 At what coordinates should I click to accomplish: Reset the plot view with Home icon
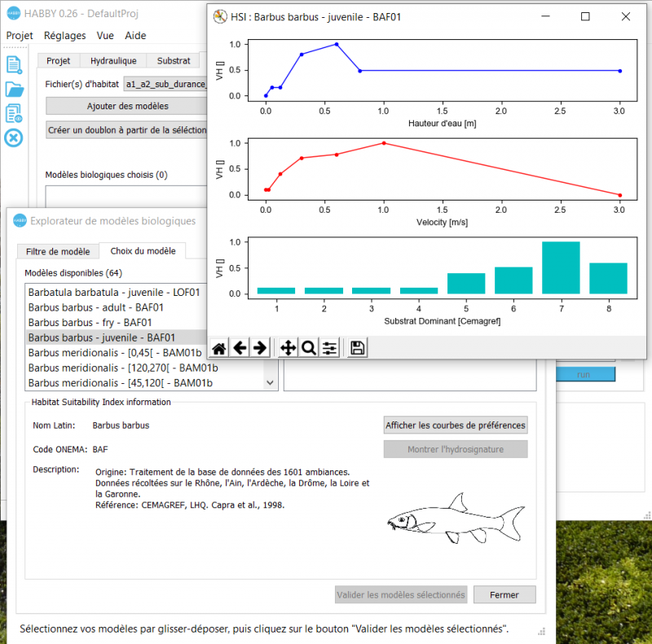tap(219, 348)
